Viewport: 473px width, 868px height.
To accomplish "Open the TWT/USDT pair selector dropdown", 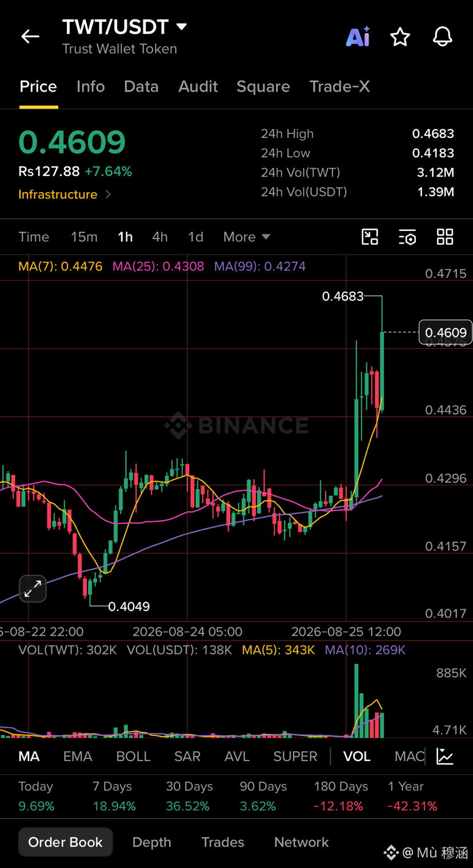I will (125, 27).
